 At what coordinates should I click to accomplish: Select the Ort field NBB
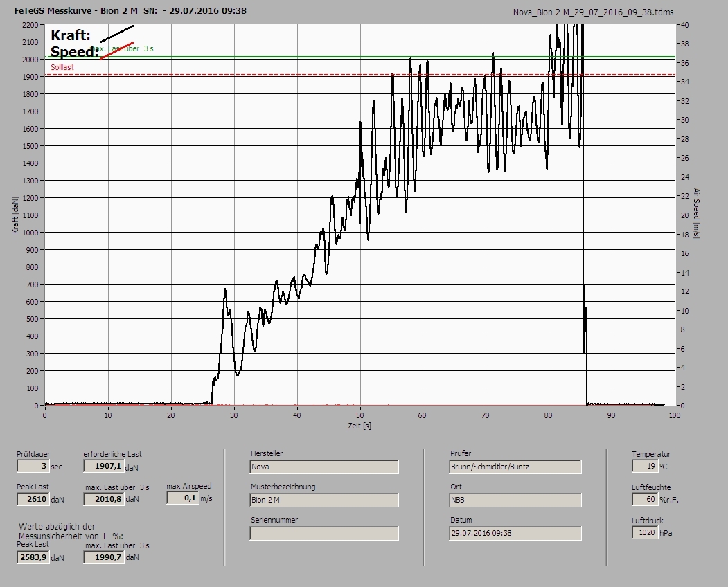515,500
